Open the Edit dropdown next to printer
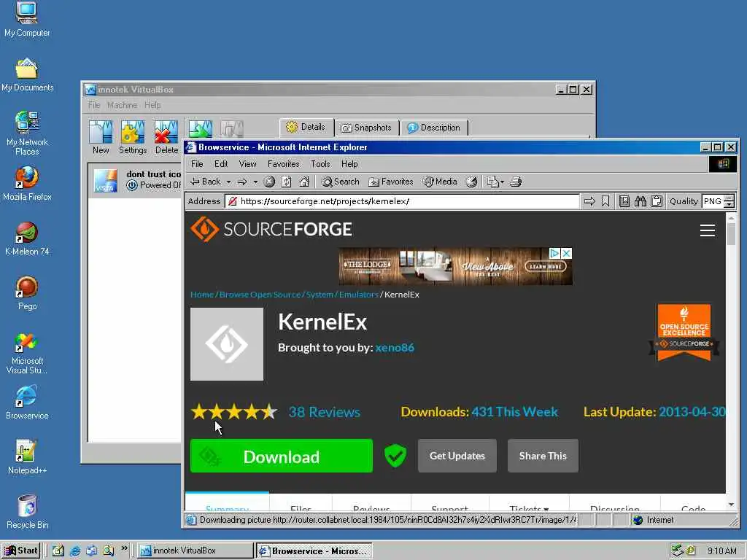This screenshot has width=747, height=560. 495,182
